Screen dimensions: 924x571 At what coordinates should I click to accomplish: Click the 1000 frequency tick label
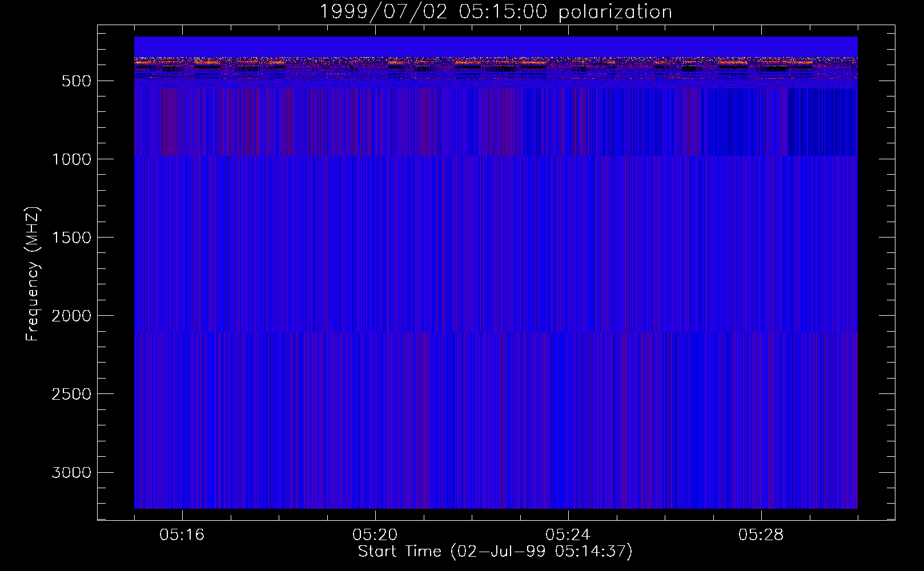(x=71, y=159)
